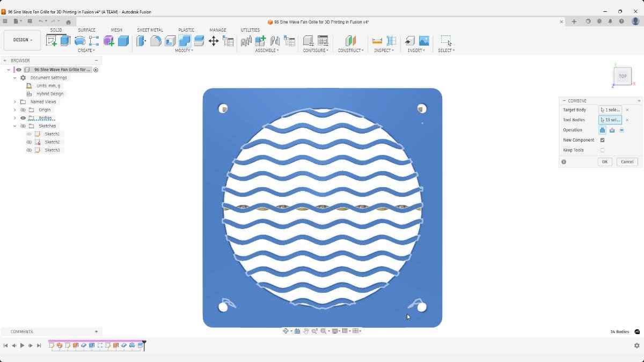Enable the Keep Tools checkbox
This screenshot has width=644, height=362.
click(602, 150)
